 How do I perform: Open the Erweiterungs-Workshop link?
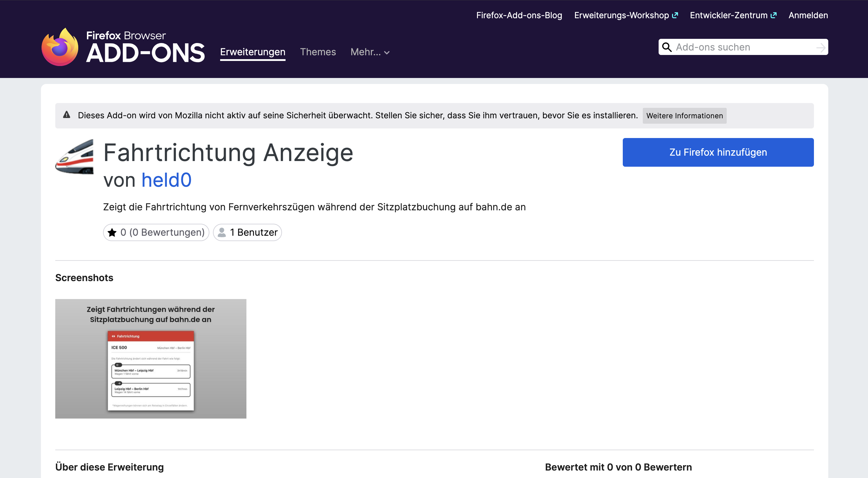click(x=626, y=15)
